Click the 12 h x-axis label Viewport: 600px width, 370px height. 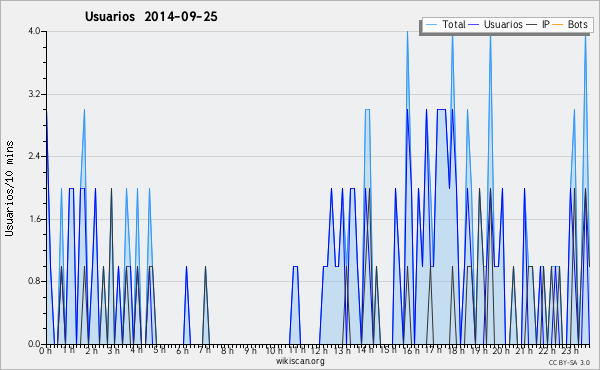319,351
